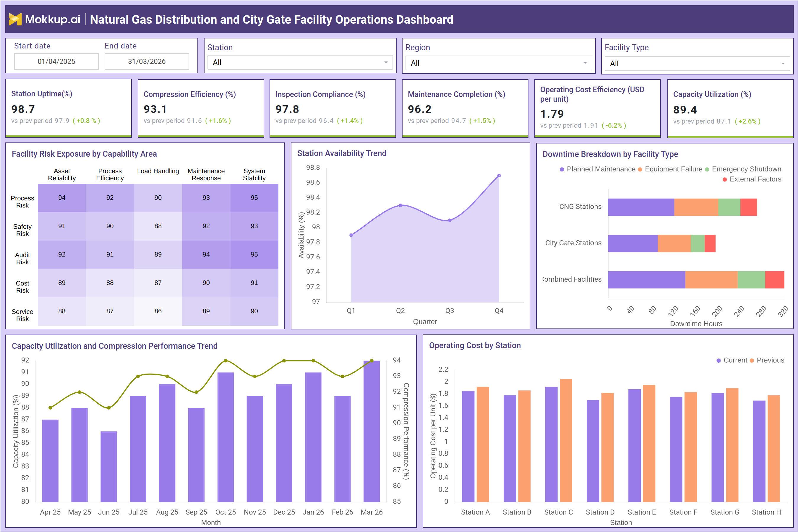Click the City Gate Stations axis label
Screen dimensions: 798x532
[x=573, y=243]
